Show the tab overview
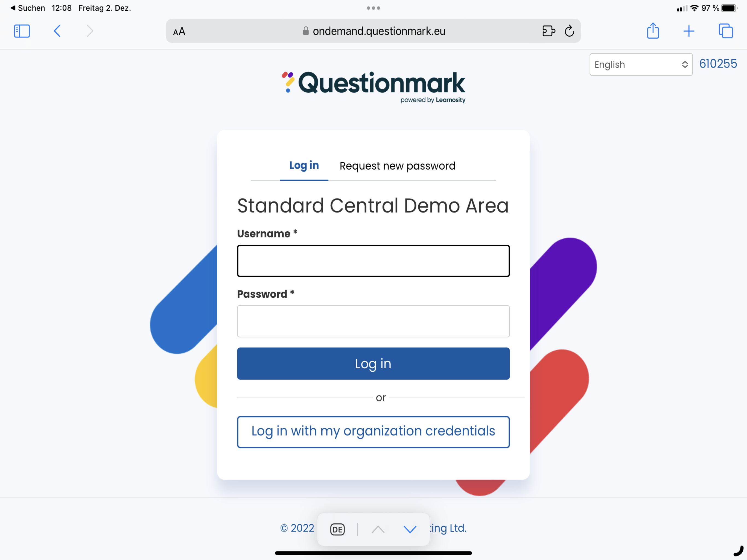The image size is (747, 560). (725, 31)
